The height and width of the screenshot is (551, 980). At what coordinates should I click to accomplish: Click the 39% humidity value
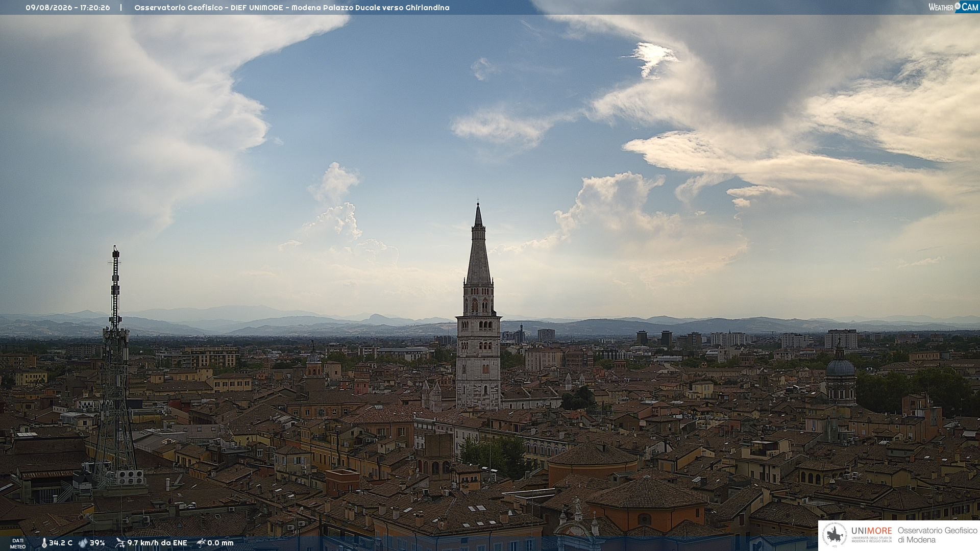coord(97,543)
